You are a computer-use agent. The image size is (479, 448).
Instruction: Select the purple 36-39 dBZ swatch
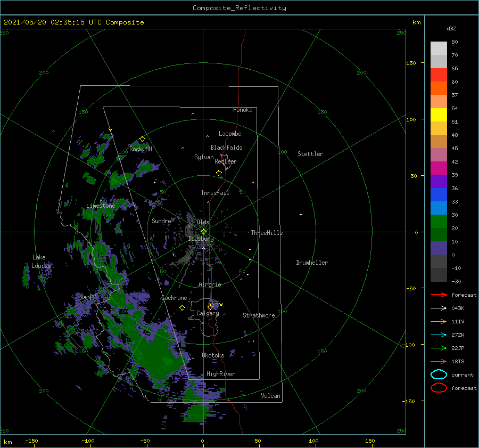[439, 181]
